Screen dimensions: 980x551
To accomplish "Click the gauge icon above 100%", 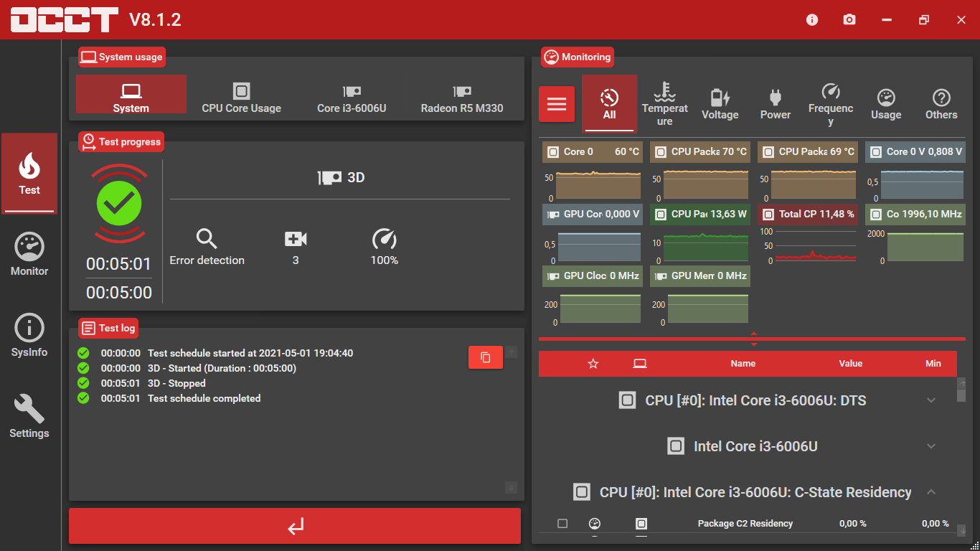I will pos(385,239).
